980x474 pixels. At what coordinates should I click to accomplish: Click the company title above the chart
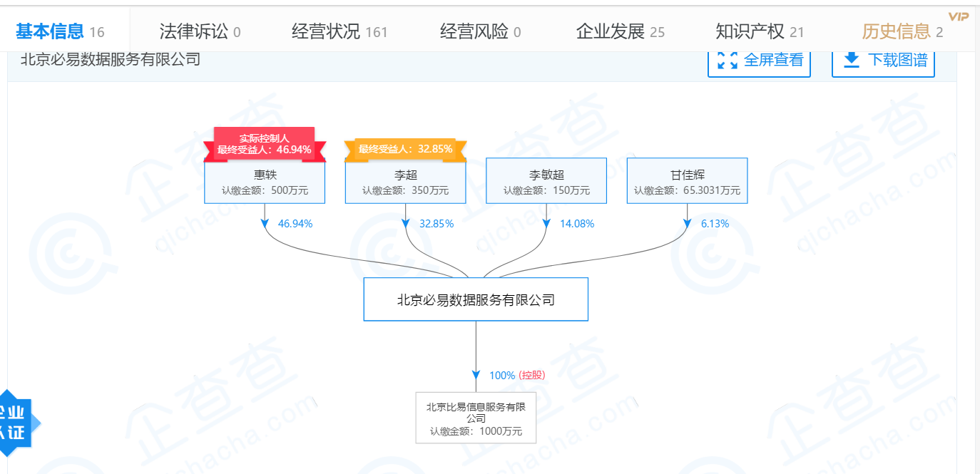(x=111, y=59)
